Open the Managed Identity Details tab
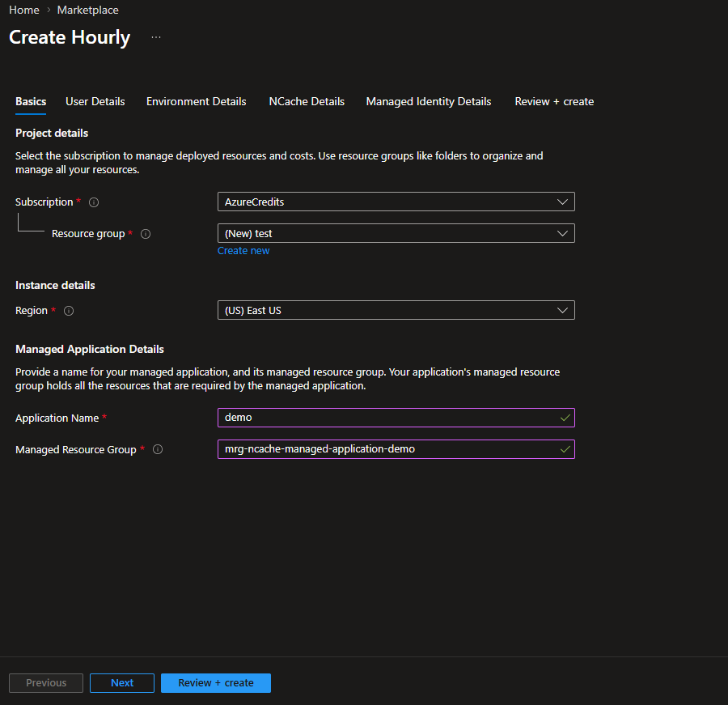Screen dimensions: 728x705 click(429, 101)
